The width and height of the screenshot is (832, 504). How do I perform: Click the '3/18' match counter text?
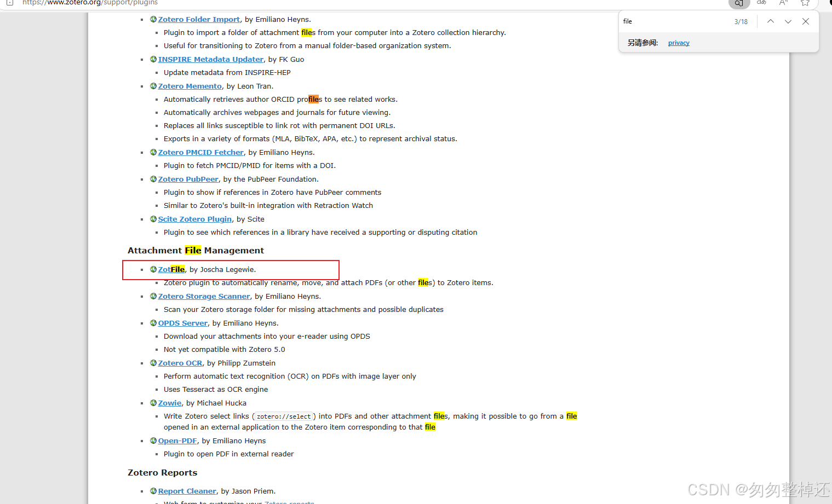741,22
